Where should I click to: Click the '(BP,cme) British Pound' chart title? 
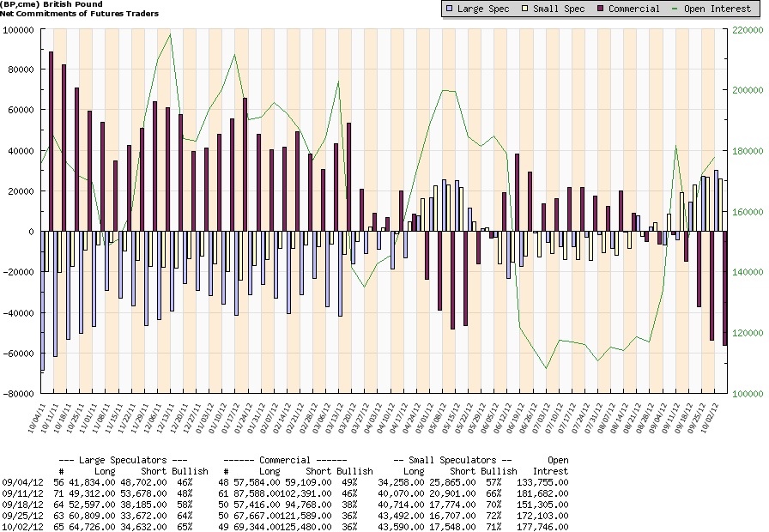(51, 4)
